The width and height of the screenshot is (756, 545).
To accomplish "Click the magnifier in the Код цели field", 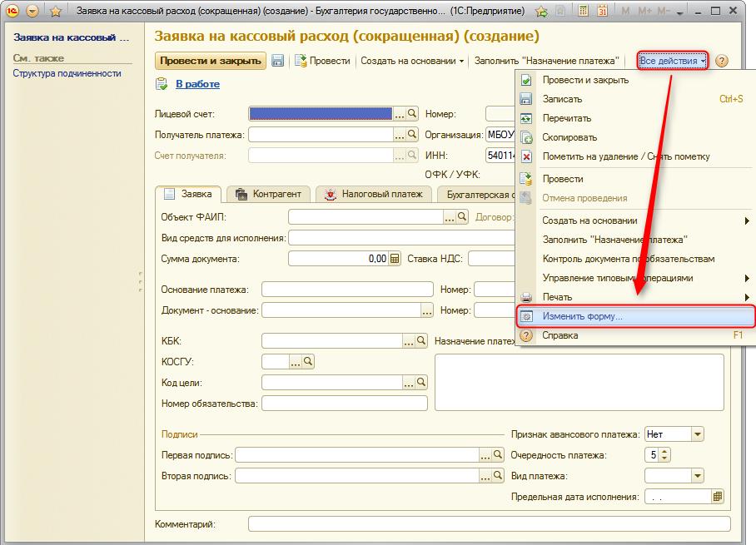I will coord(421,383).
